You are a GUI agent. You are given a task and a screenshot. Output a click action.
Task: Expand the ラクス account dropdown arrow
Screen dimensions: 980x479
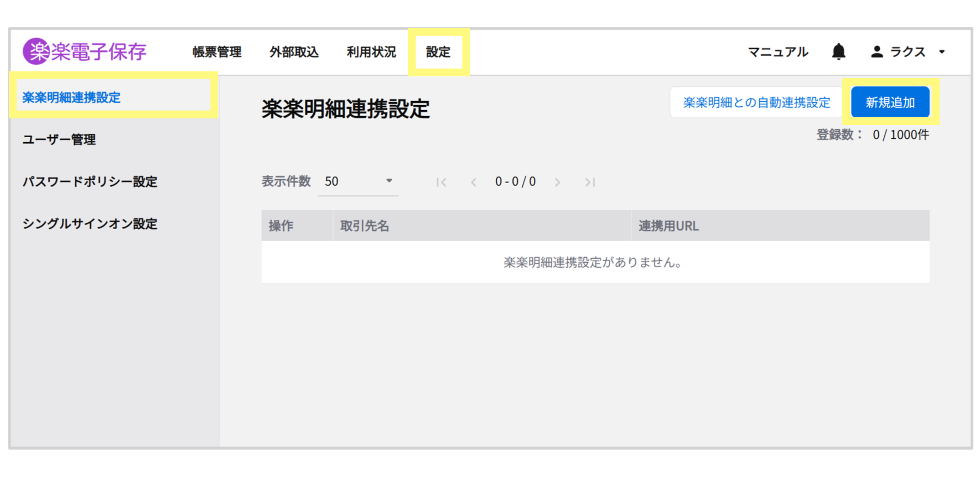[x=942, y=51]
